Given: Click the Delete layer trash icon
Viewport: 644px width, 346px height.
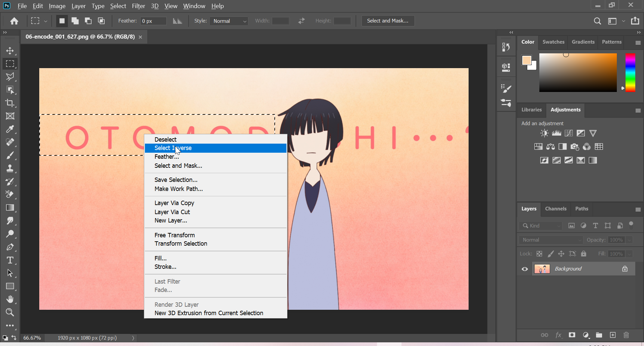Looking at the screenshot, I should (626, 335).
